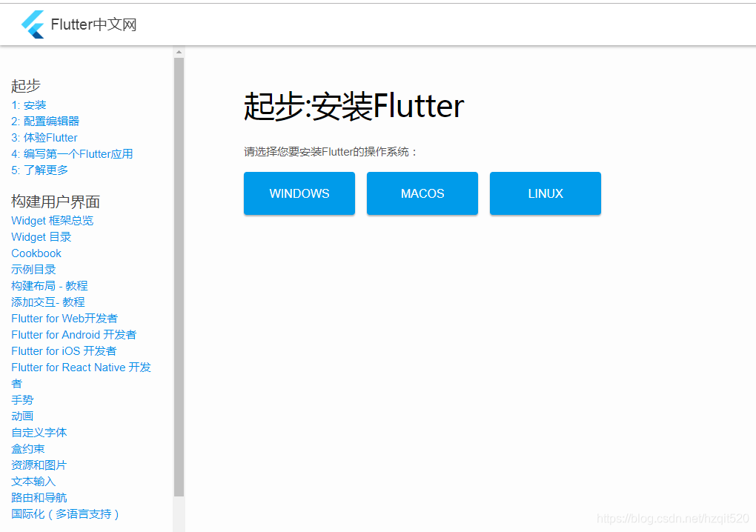Open 资源和图片 link

point(39,465)
